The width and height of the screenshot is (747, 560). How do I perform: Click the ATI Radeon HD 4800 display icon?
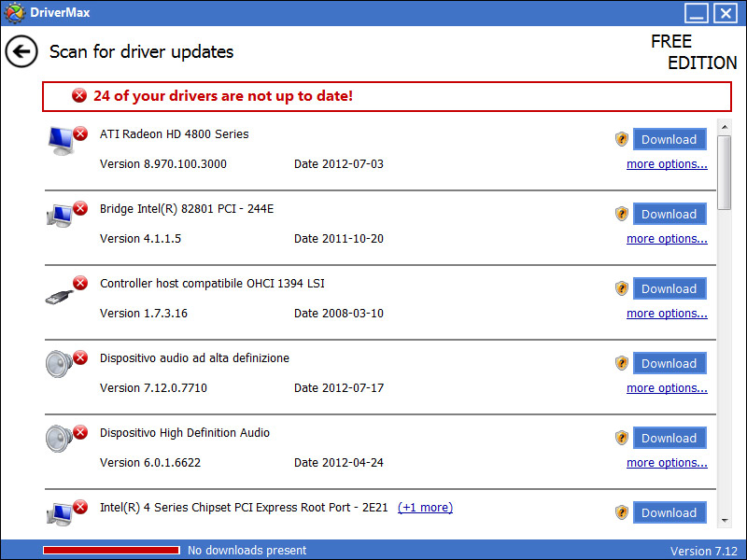click(63, 140)
